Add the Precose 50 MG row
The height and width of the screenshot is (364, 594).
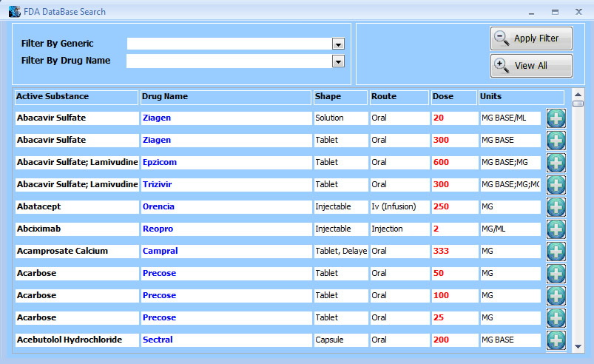556,274
